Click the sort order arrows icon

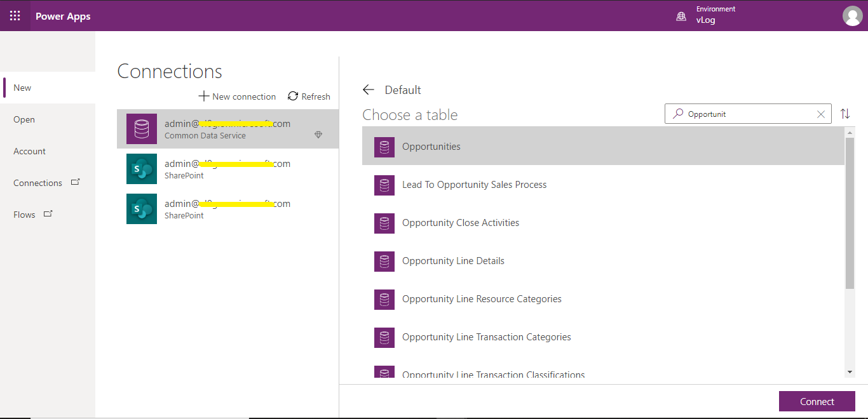pos(845,114)
